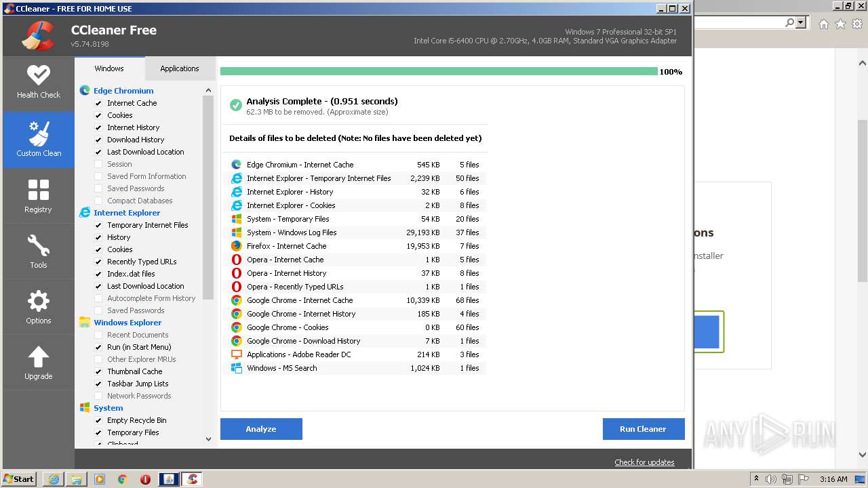Select the Custom Clean broom icon
Image resolution: width=868 pixels, height=488 pixels.
(39, 134)
